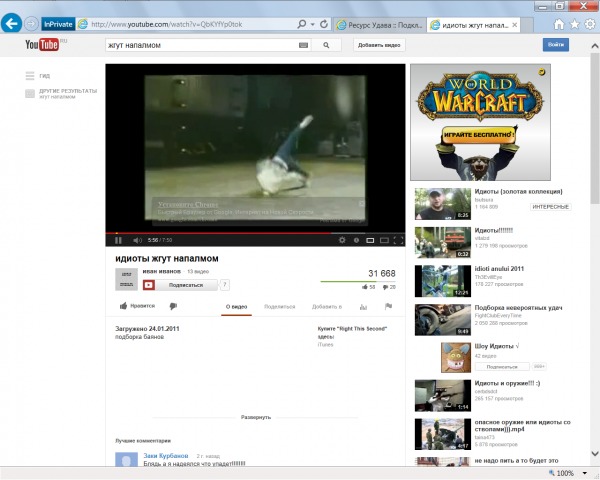Mute the video with speaker icon

(x=137, y=240)
